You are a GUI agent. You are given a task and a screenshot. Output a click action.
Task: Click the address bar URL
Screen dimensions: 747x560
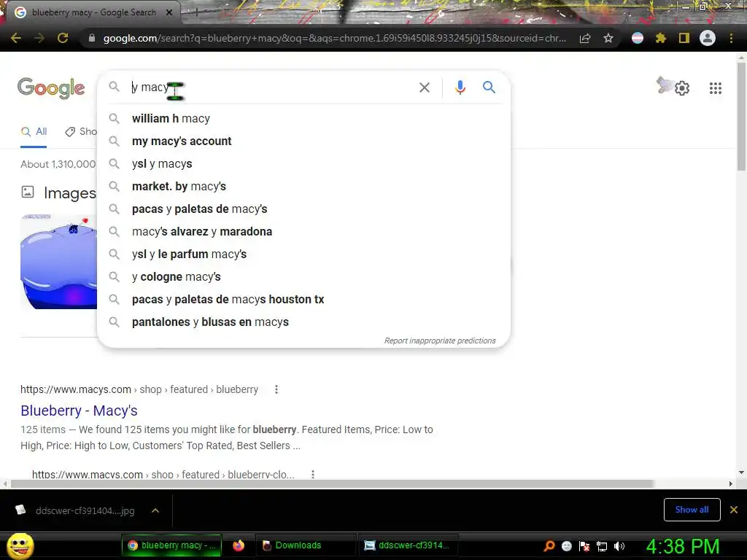coord(334,39)
